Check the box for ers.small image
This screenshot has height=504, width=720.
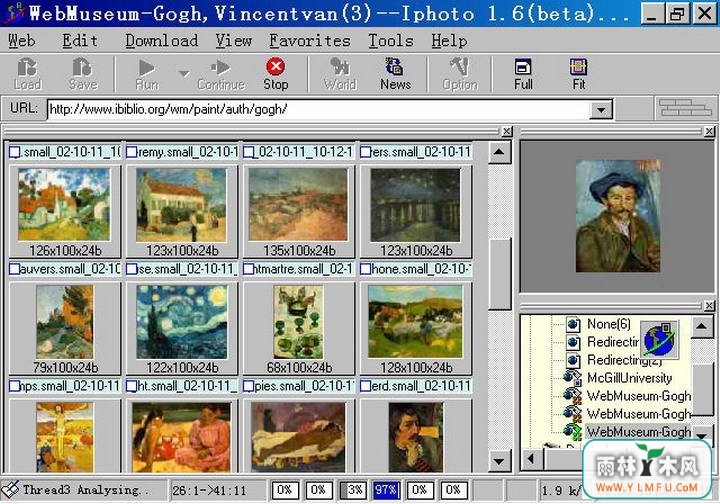click(366, 151)
